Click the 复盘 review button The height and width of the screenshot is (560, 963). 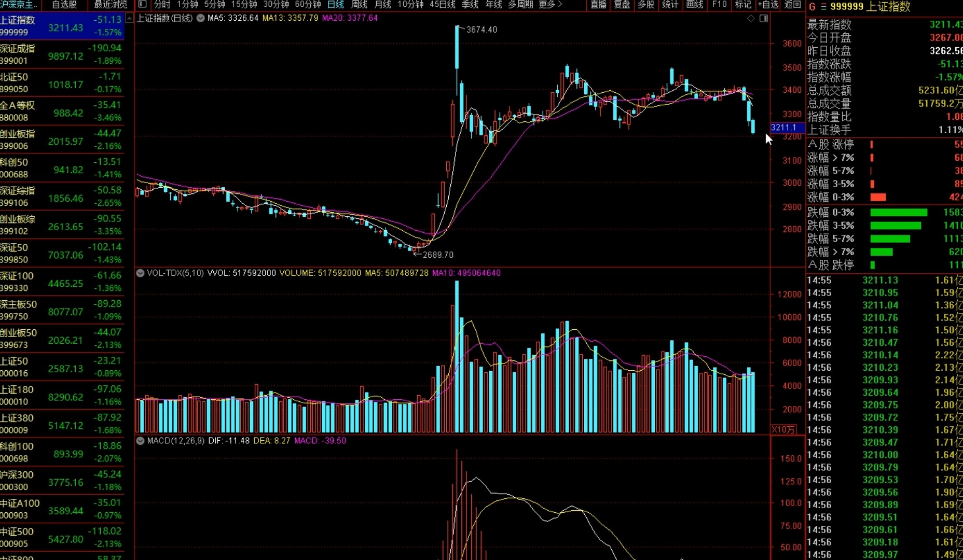(622, 5)
